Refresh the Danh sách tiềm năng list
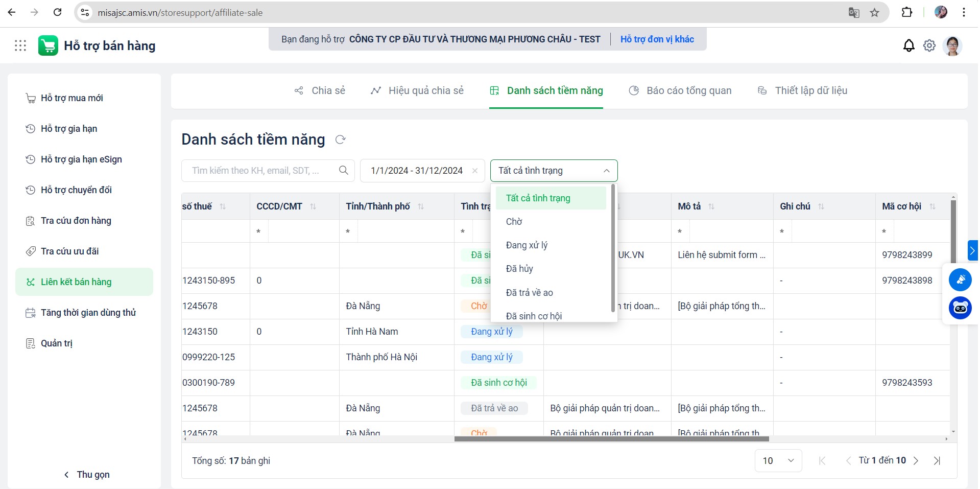This screenshot has width=980, height=489. point(341,139)
